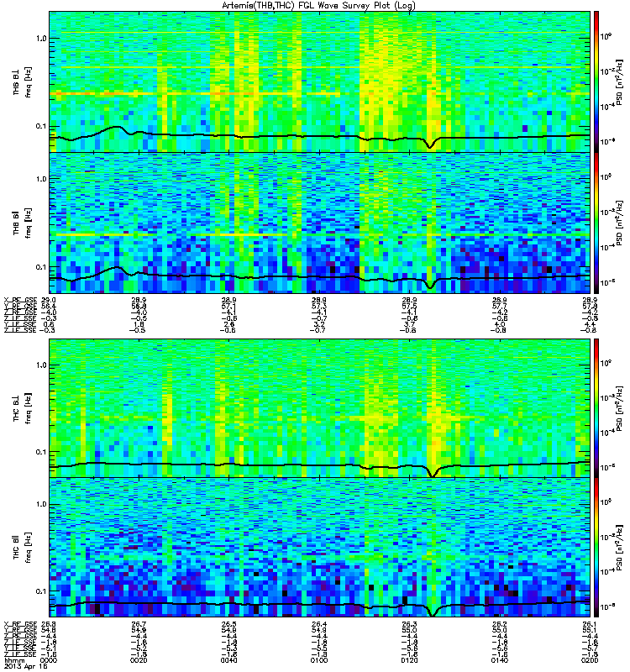Image resolution: width=630 pixels, height=672 pixels.
Task: Click the 57.5 value in THB Y_RE_GSE row
Action: [x=409, y=306]
